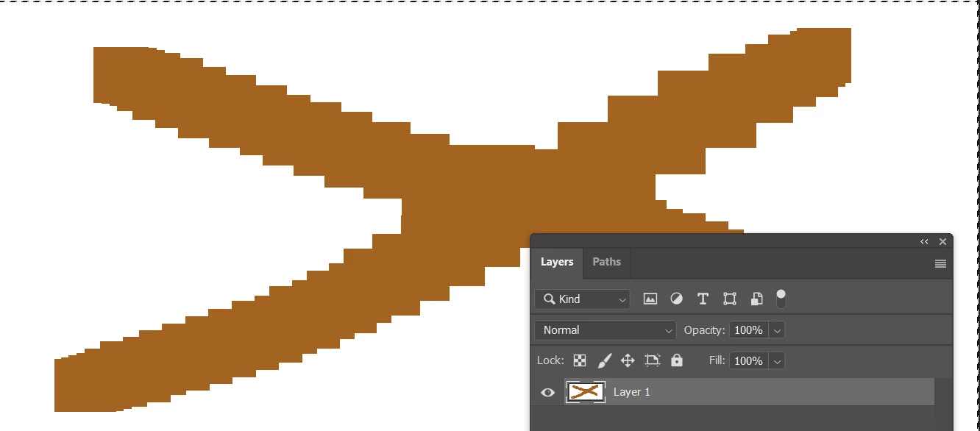
Task: Collapse the panel with double arrows
Action: point(924,241)
